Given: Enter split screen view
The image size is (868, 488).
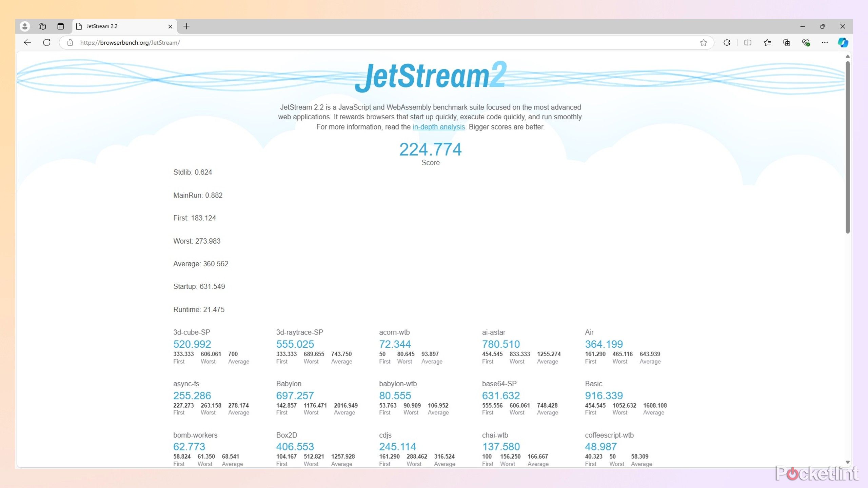Looking at the screenshot, I should tap(748, 43).
